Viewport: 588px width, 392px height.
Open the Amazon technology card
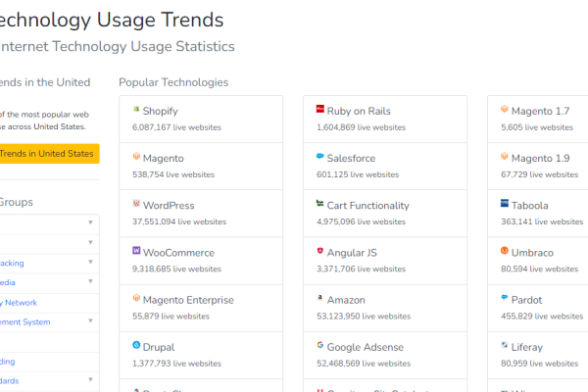[x=385, y=308]
